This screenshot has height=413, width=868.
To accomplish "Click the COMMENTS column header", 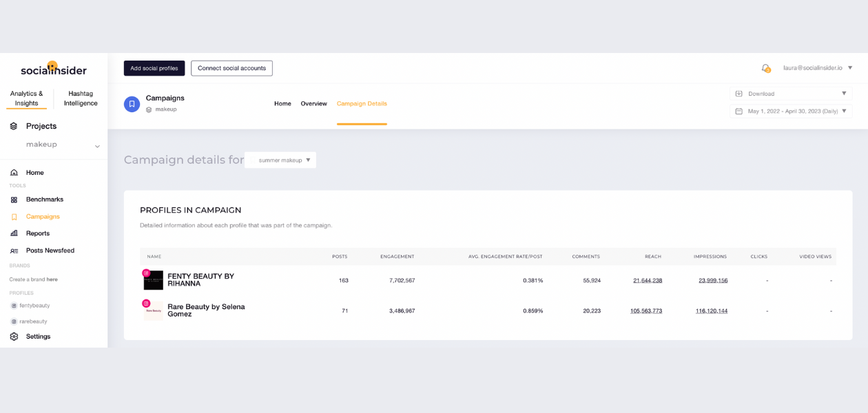I will coord(586,257).
